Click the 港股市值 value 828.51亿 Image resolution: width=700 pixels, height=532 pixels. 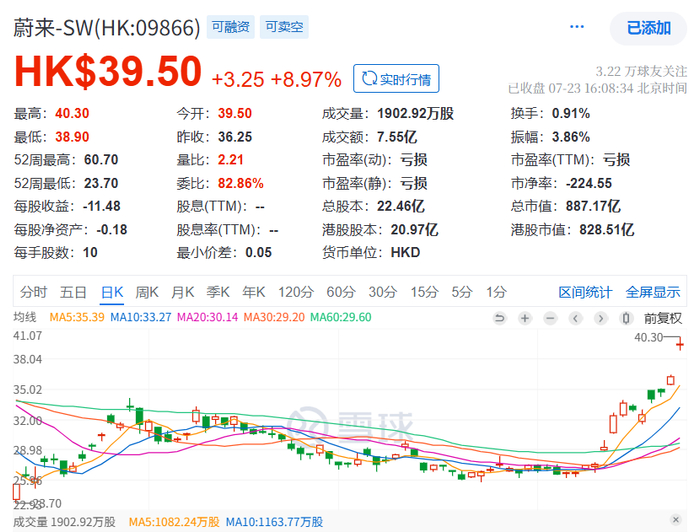click(x=607, y=229)
